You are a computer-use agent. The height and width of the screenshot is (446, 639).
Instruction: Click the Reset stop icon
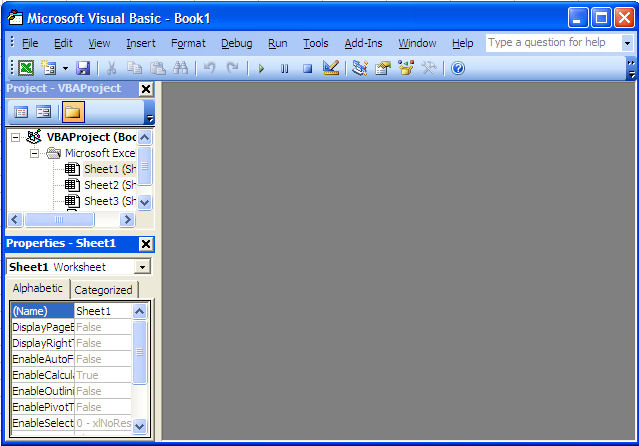(307, 68)
